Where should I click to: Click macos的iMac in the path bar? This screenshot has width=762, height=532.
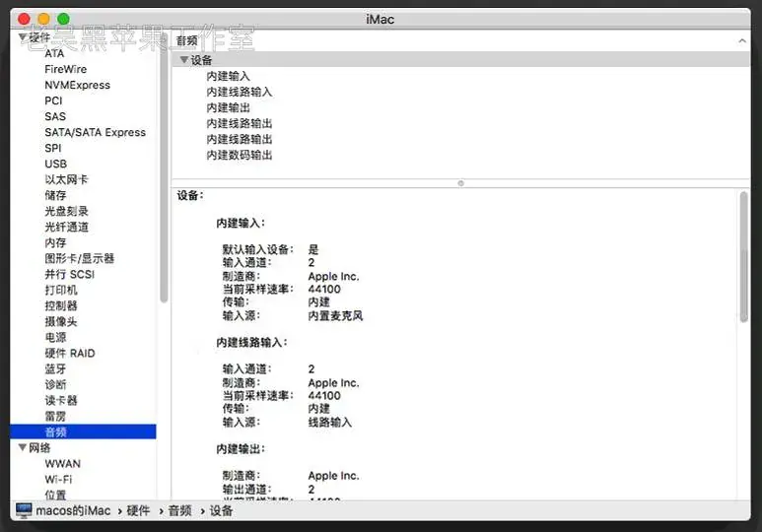[73, 510]
